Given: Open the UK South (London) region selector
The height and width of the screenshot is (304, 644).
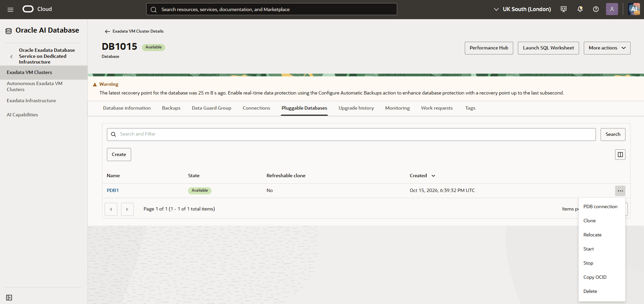Looking at the screenshot, I should pyautogui.click(x=522, y=9).
